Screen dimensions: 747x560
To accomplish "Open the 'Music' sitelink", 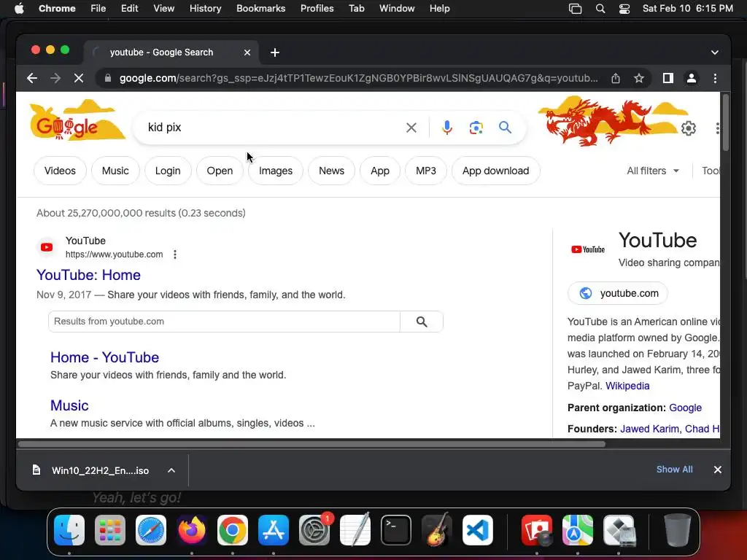I will tap(69, 405).
